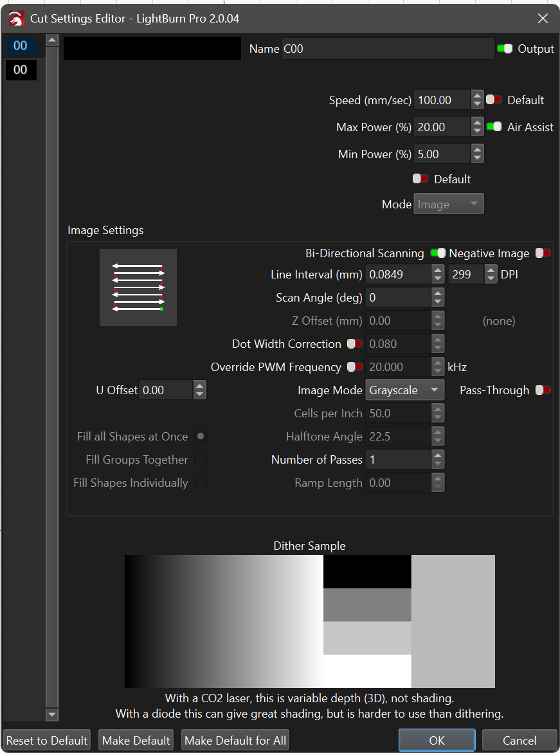The width and height of the screenshot is (560, 753).
Task: Click the Name text field
Action: 388,49
